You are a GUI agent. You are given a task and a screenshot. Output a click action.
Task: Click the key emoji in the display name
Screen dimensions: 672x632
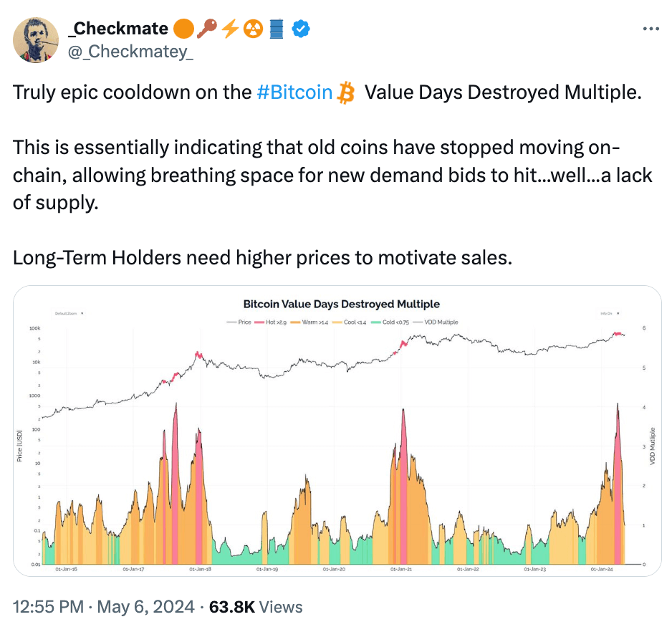click(207, 29)
